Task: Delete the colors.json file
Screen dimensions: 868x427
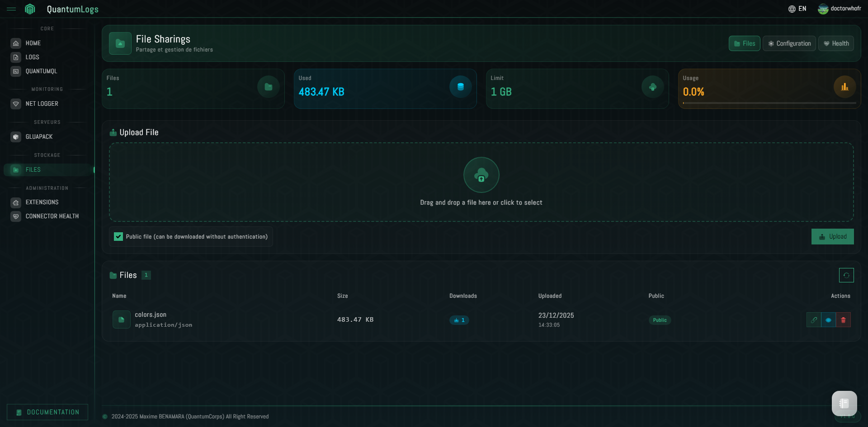Action: [843, 320]
